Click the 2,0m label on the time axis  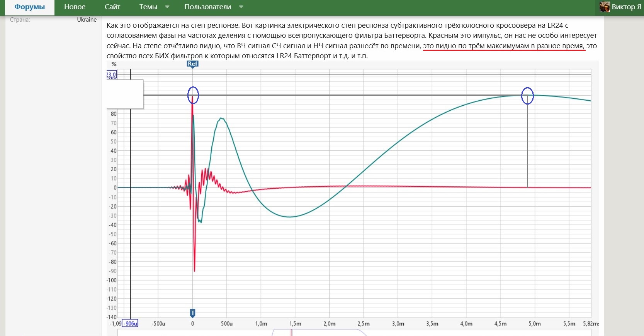point(330,324)
